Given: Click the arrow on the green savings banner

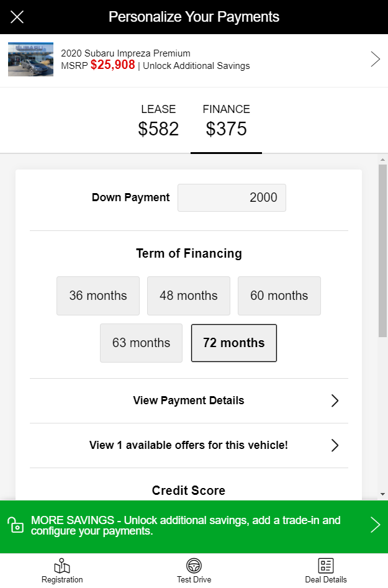Looking at the screenshot, I should 375,525.
